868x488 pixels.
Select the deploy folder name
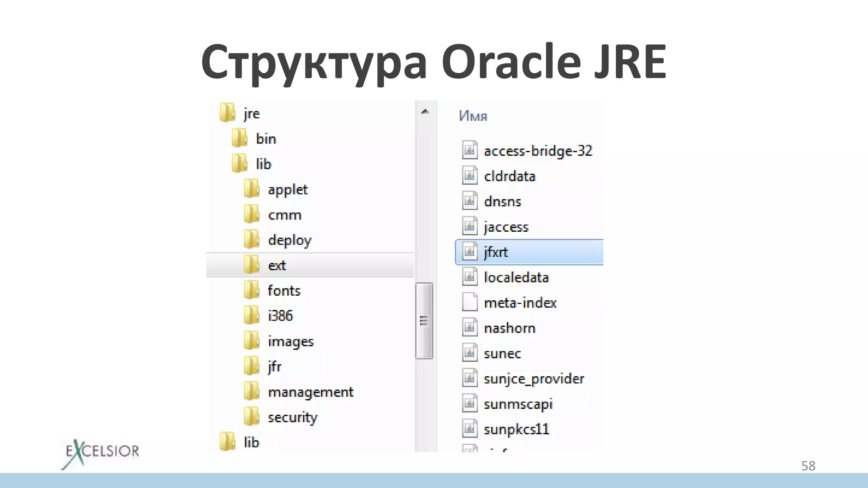tap(290, 240)
